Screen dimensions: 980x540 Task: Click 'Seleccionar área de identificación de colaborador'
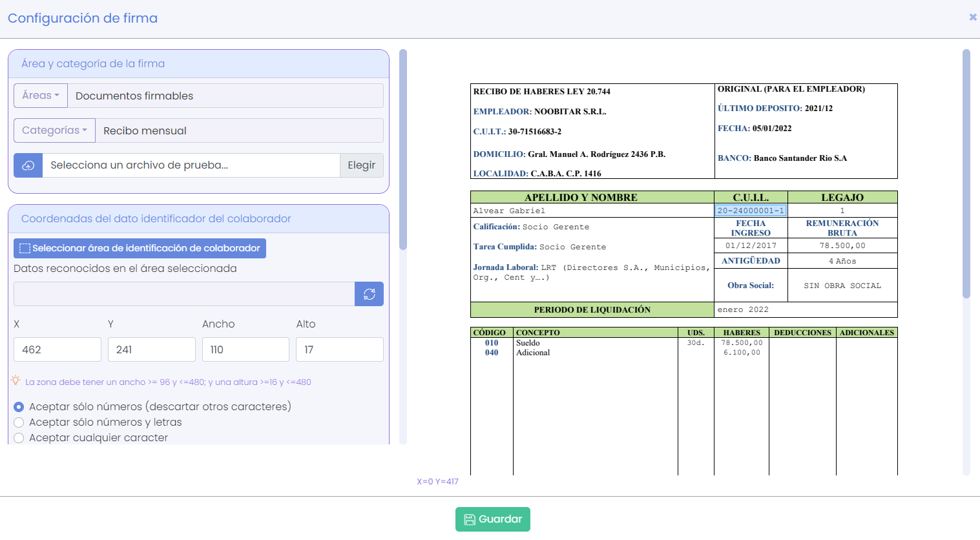point(140,249)
